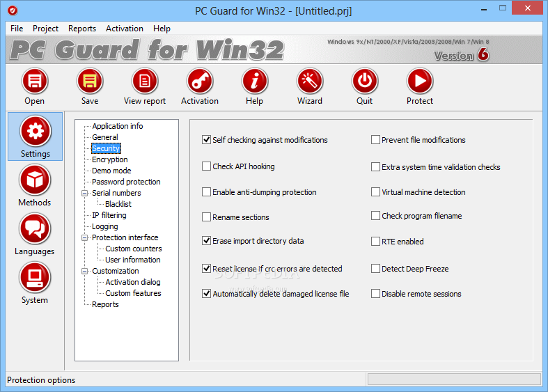Screen dimensions: 548x392
Task: Enable Virtual machine detection
Action: pyautogui.click(x=375, y=191)
